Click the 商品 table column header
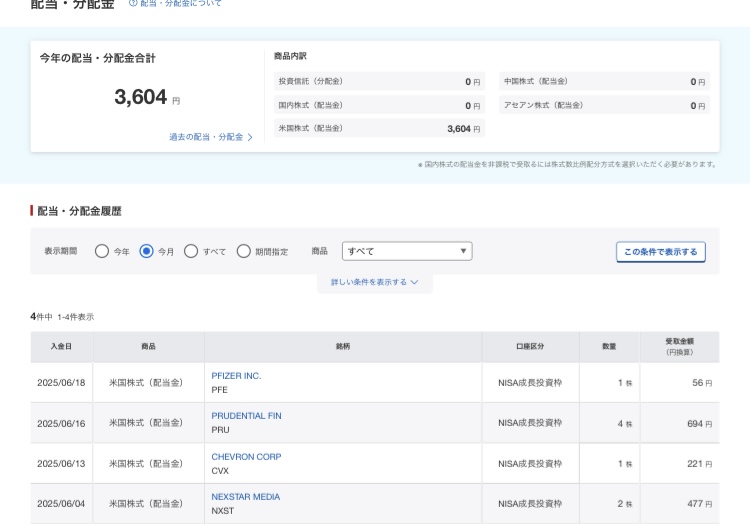The height and width of the screenshot is (526, 750). [x=149, y=347]
